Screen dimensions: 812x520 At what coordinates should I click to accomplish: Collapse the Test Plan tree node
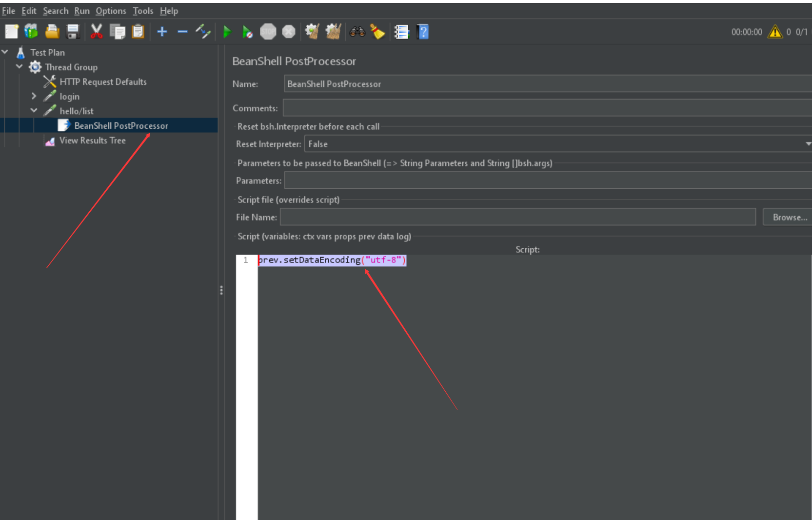pos(5,52)
